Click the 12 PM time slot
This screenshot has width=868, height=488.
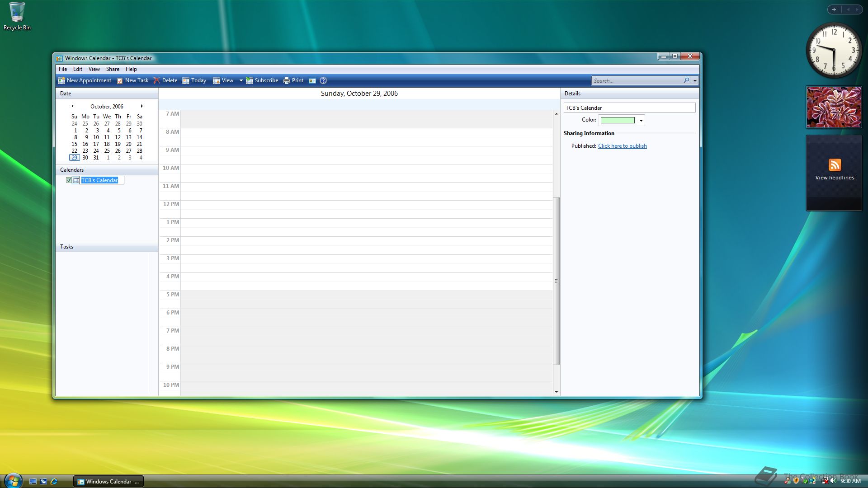click(366, 209)
